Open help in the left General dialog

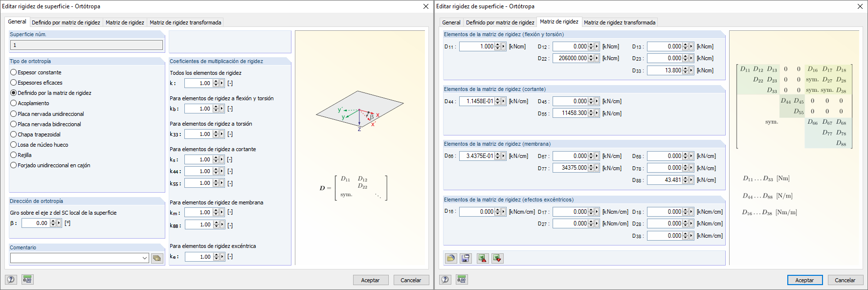11,279
